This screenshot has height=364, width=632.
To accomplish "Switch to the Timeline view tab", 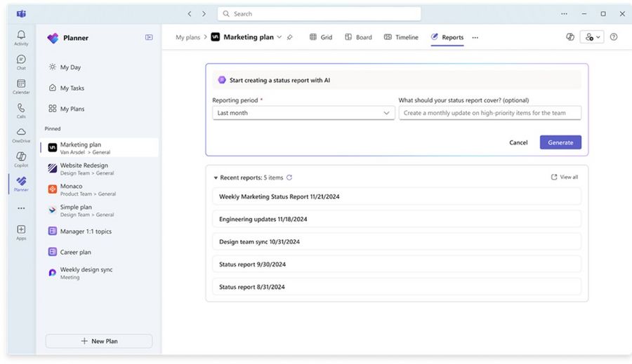I will pos(401,37).
